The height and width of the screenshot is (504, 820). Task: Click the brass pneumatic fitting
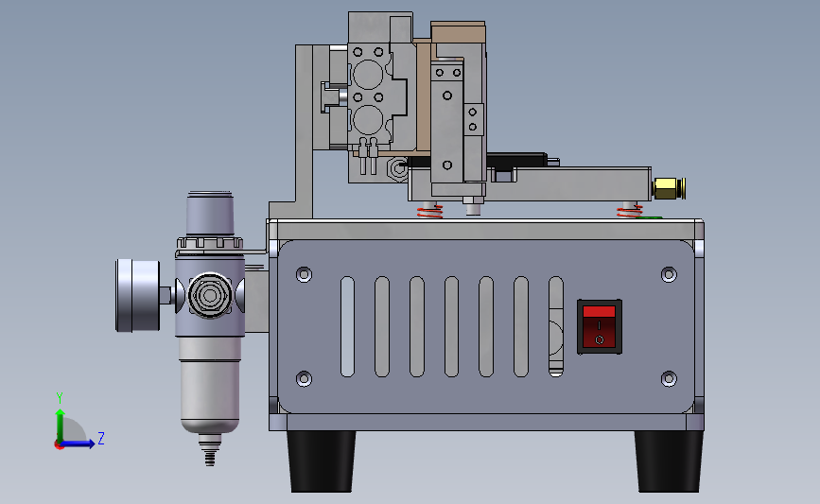point(670,188)
